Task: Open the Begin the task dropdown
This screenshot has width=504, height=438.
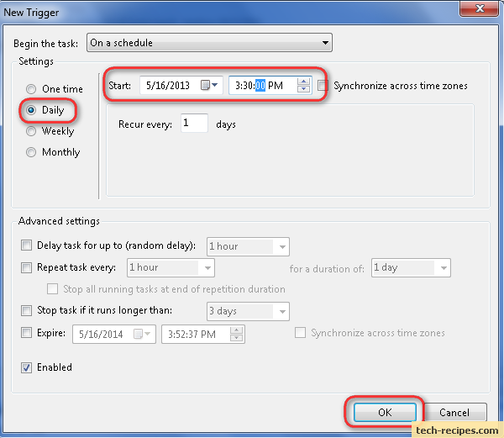Action: [209, 42]
